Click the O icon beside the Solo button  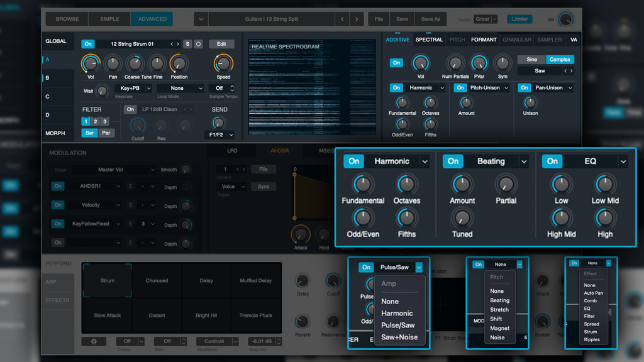pyautogui.click(x=198, y=44)
